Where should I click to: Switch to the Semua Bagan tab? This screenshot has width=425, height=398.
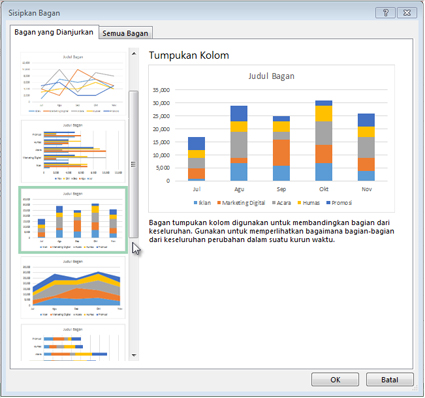(x=126, y=33)
